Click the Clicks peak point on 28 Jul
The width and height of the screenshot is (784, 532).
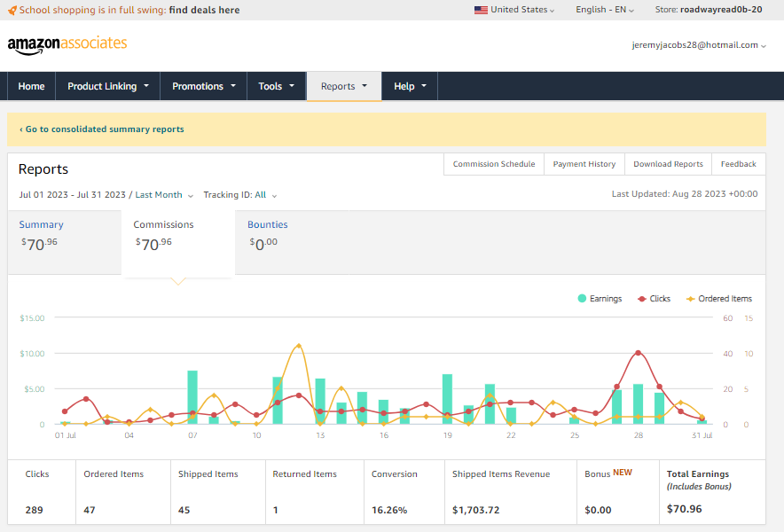(x=638, y=353)
